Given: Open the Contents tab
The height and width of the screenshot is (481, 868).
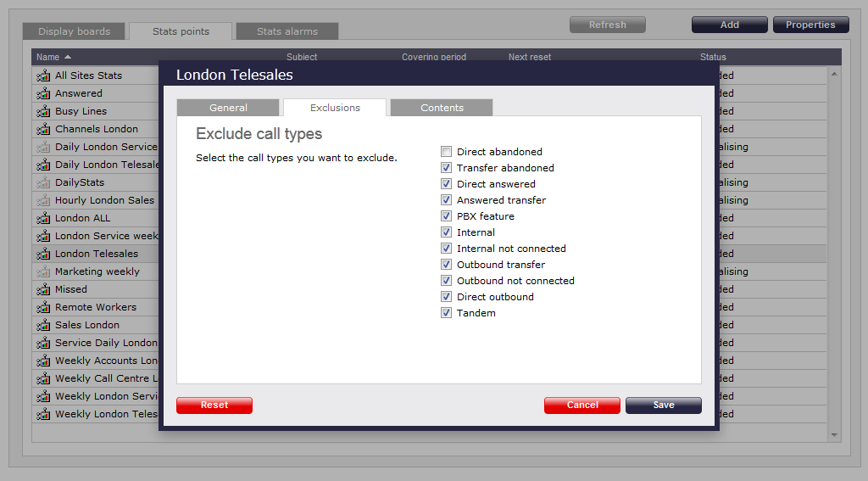Looking at the screenshot, I should click(x=442, y=108).
